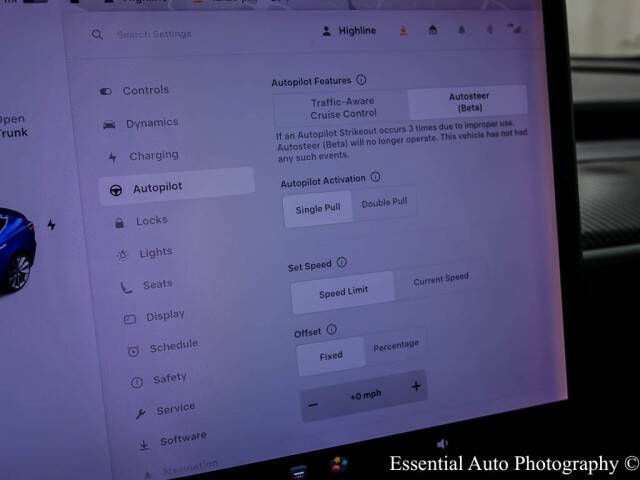Click the Safety warning icon
This screenshot has width=640, height=480.
(137, 382)
